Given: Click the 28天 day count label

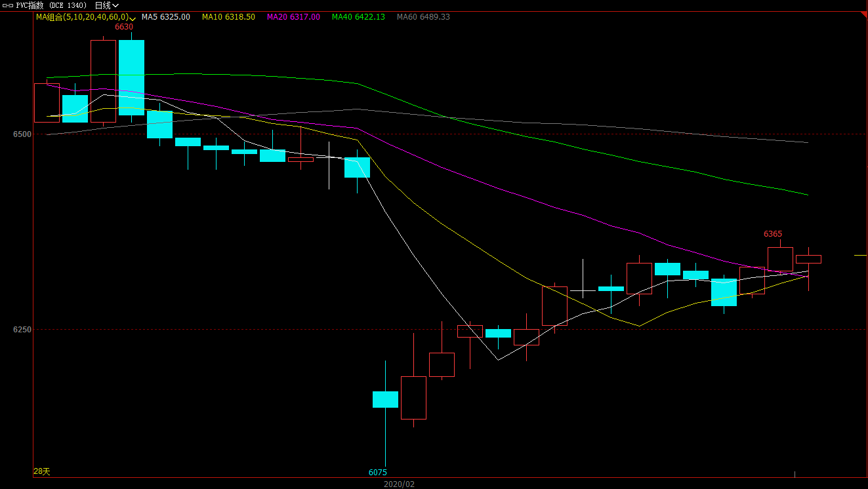Looking at the screenshot, I should click(41, 472).
